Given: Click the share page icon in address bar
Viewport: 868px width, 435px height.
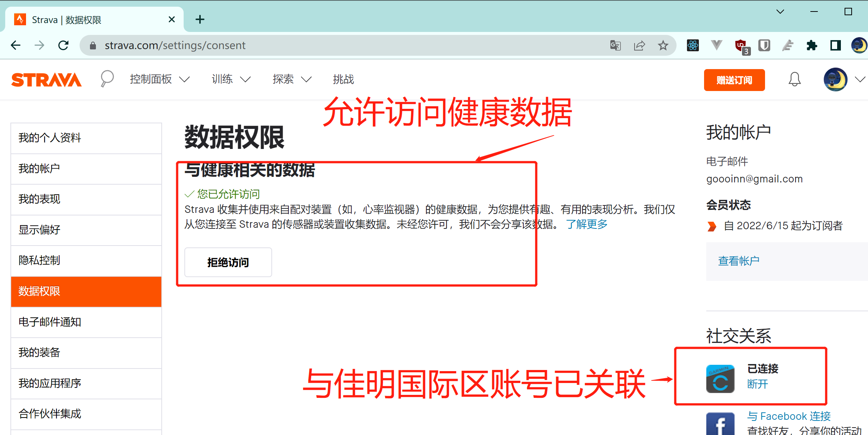Looking at the screenshot, I should tap(639, 46).
